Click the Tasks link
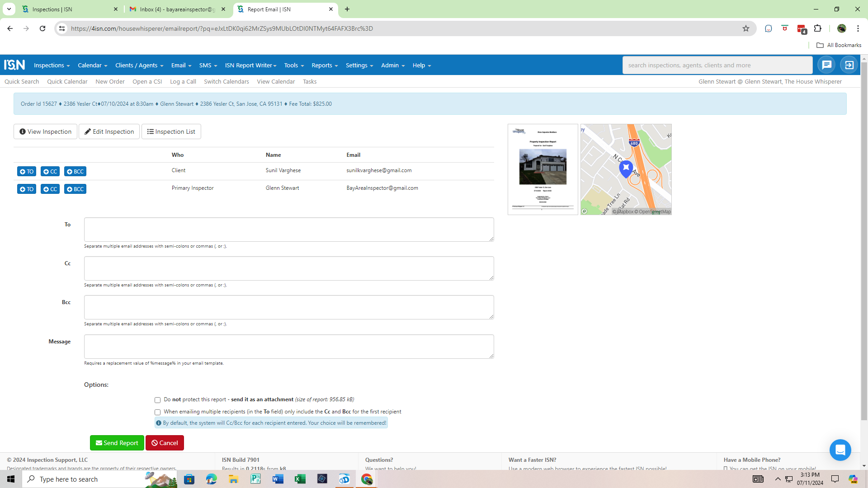 (x=310, y=81)
